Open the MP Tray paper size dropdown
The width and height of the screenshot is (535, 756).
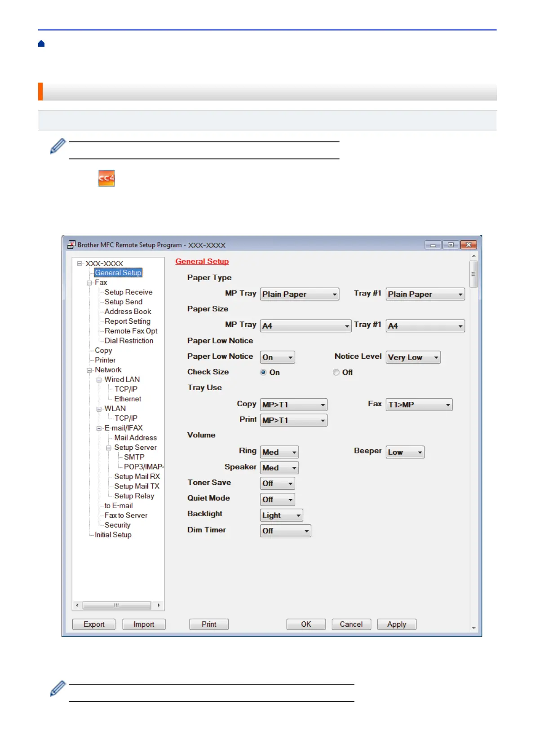[x=305, y=326]
